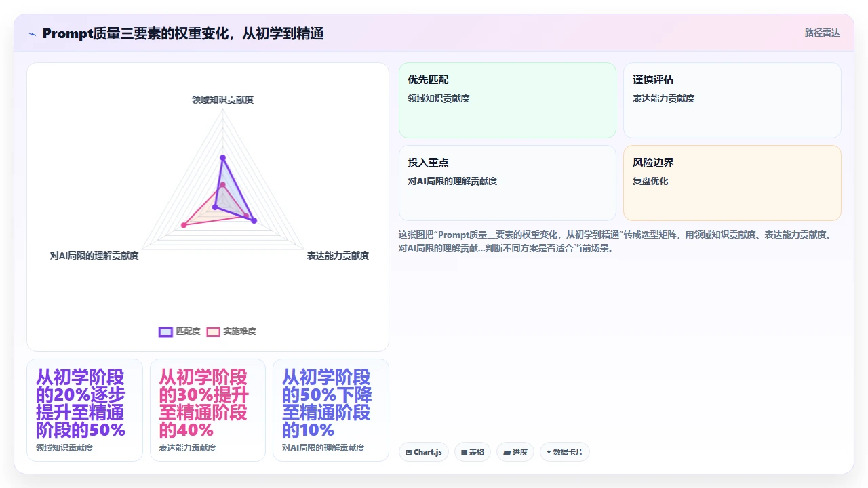868x488 pixels.
Task: Open the 50%下降至10% stat card
Action: 331,410
